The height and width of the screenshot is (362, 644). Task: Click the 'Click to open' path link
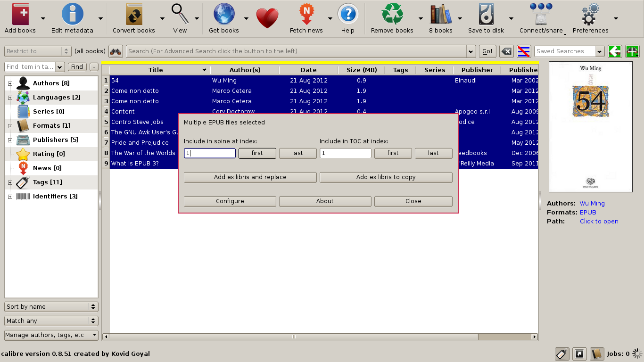(x=599, y=222)
